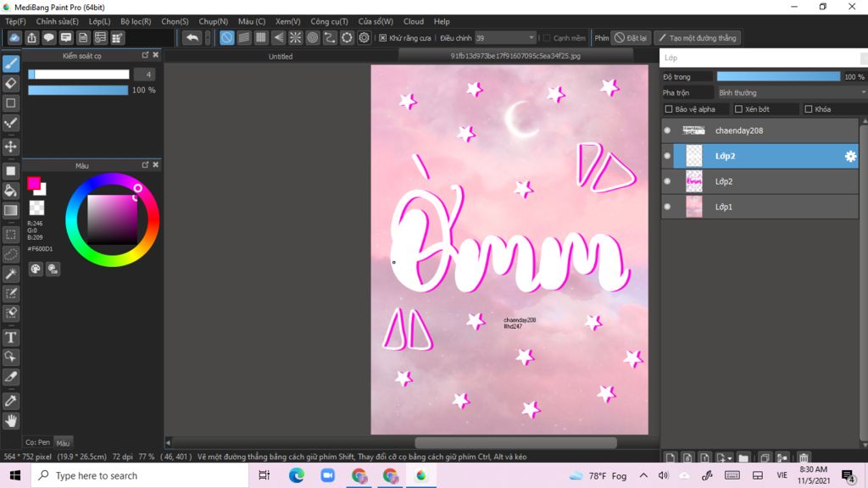Select the Bucket fill tool
The height and width of the screenshot is (488, 868).
(11, 191)
